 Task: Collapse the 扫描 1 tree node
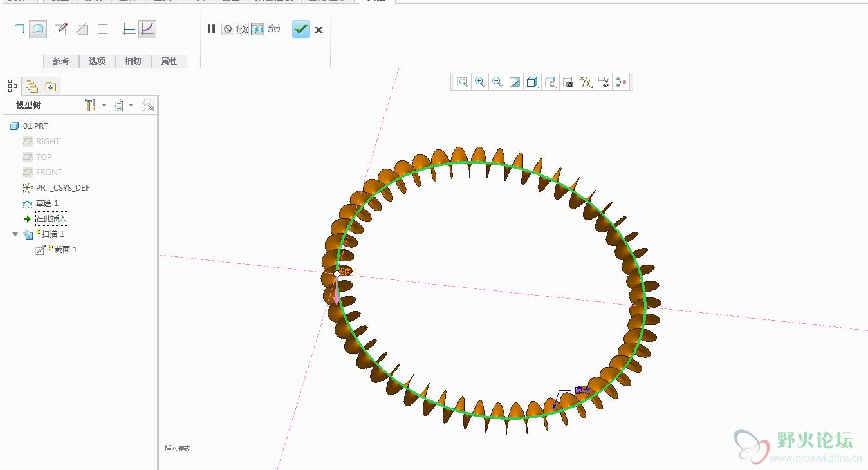15,234
